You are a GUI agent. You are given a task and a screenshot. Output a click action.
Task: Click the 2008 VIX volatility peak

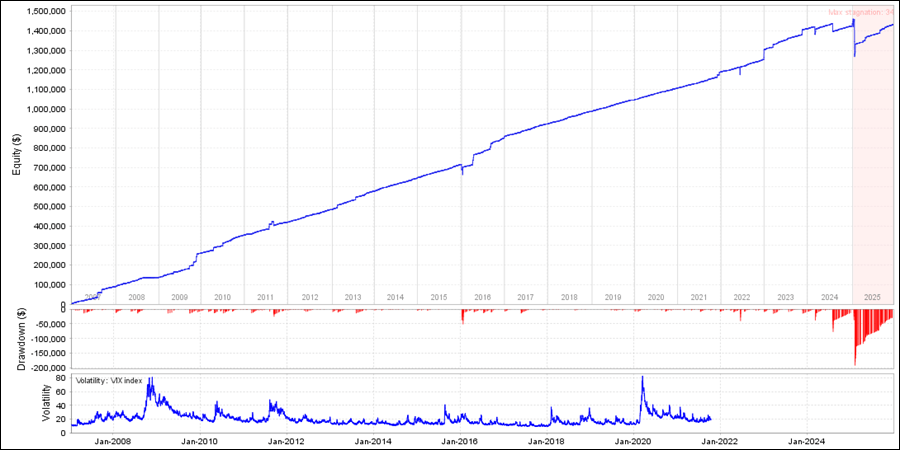[x=150, y=382]
